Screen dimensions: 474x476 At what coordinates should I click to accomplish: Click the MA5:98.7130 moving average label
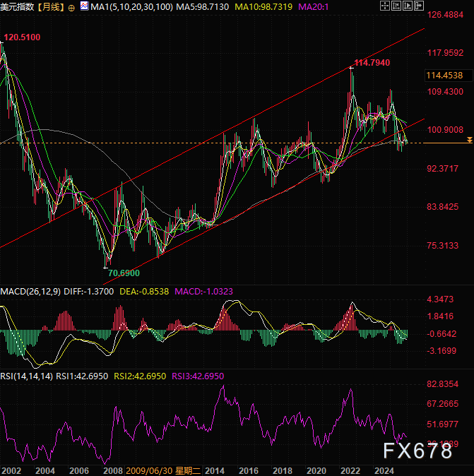click(x=203, y=7)
